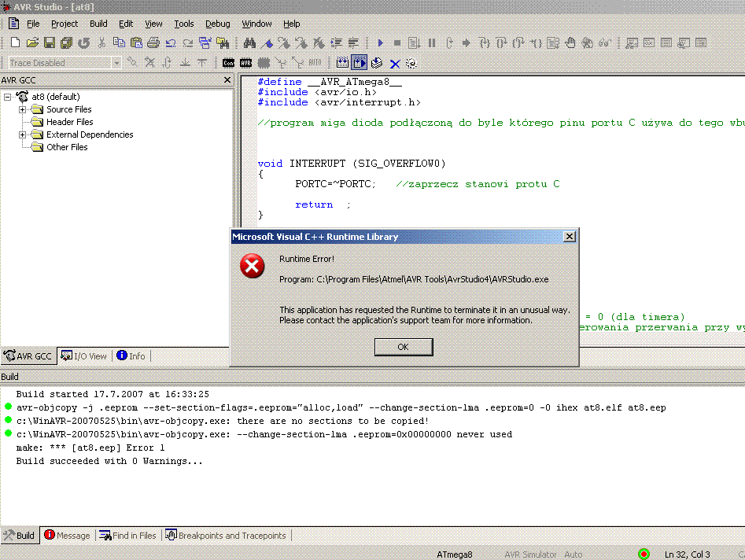The width and height of the screenshot is (745, 560).
Task: Click the Clean blue X icon
Action: point(395,63)
